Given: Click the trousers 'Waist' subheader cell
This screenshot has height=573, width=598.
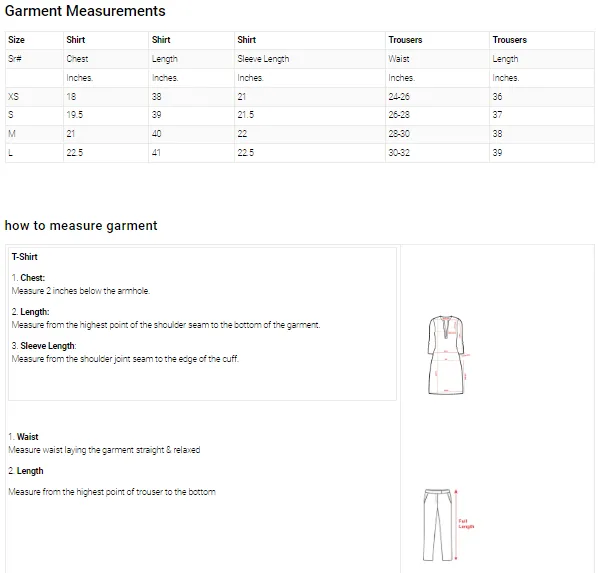Looking at the screenshot, I should point(399,59).
